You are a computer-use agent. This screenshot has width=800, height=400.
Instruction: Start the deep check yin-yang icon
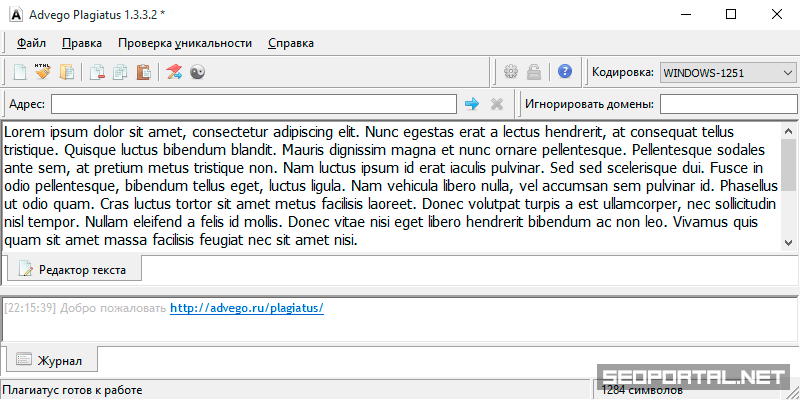(197, 72)
